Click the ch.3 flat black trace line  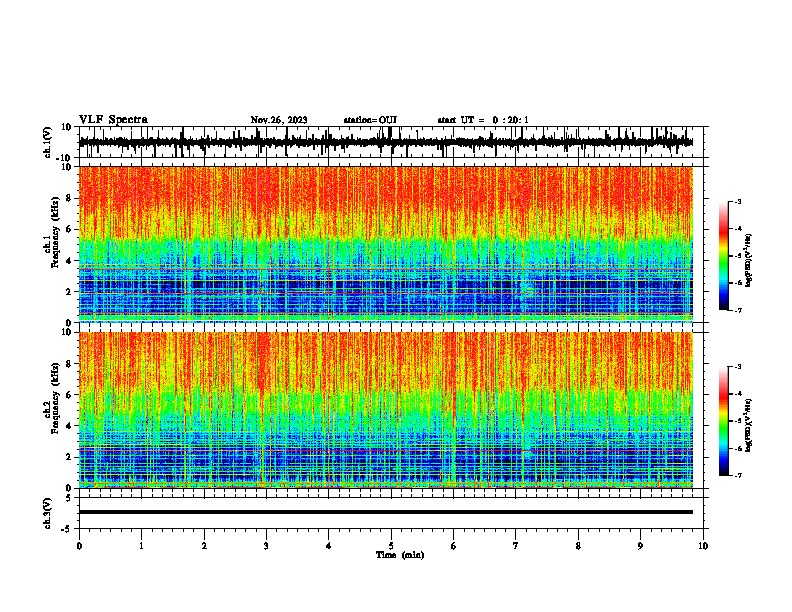click(386, 512)
